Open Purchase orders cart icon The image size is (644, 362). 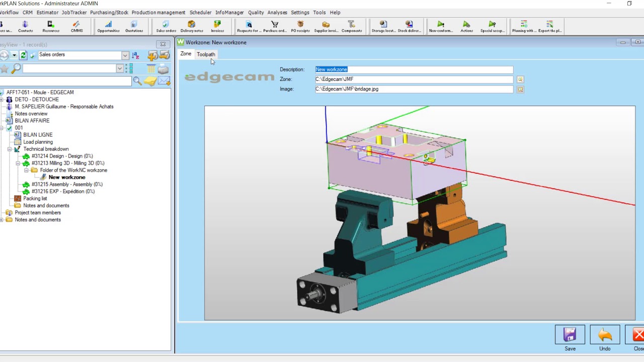tap(275, 27)
